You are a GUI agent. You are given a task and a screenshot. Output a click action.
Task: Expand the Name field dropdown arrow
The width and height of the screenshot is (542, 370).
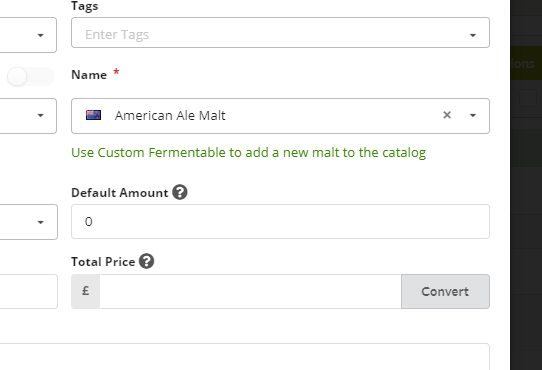point(473,115)
